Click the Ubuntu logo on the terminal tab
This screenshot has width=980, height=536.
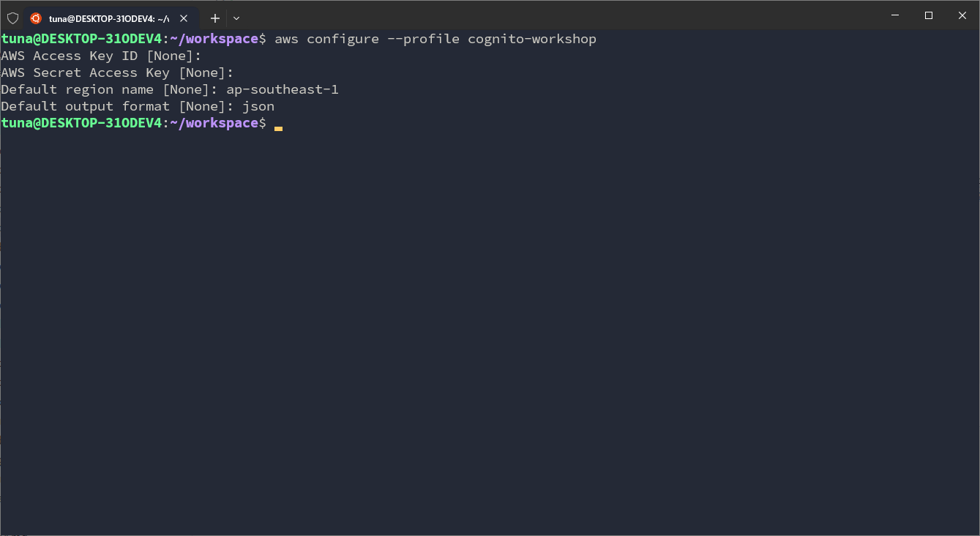[36, 18]
